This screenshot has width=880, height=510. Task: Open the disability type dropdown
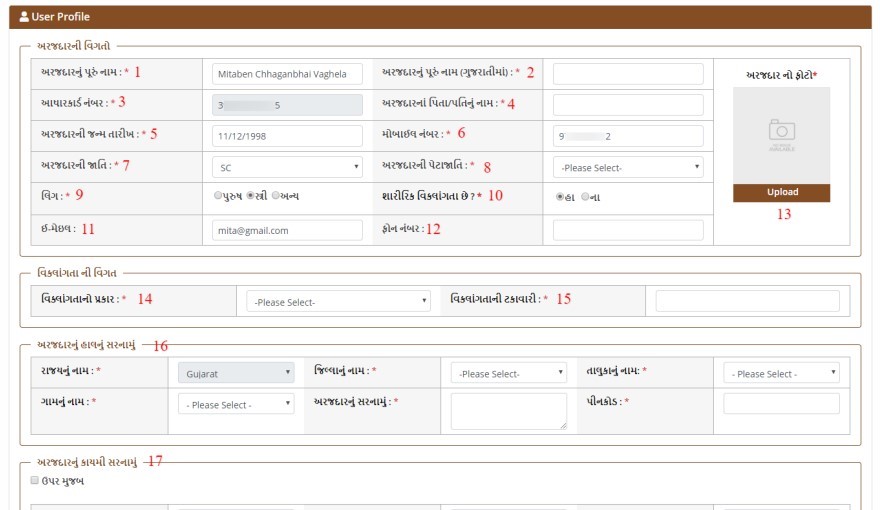click(x=338, y=301)
